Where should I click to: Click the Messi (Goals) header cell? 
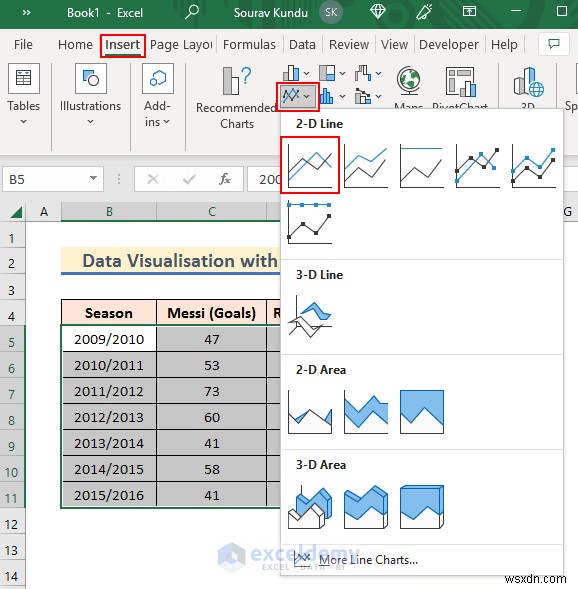[x=212, y=313]
